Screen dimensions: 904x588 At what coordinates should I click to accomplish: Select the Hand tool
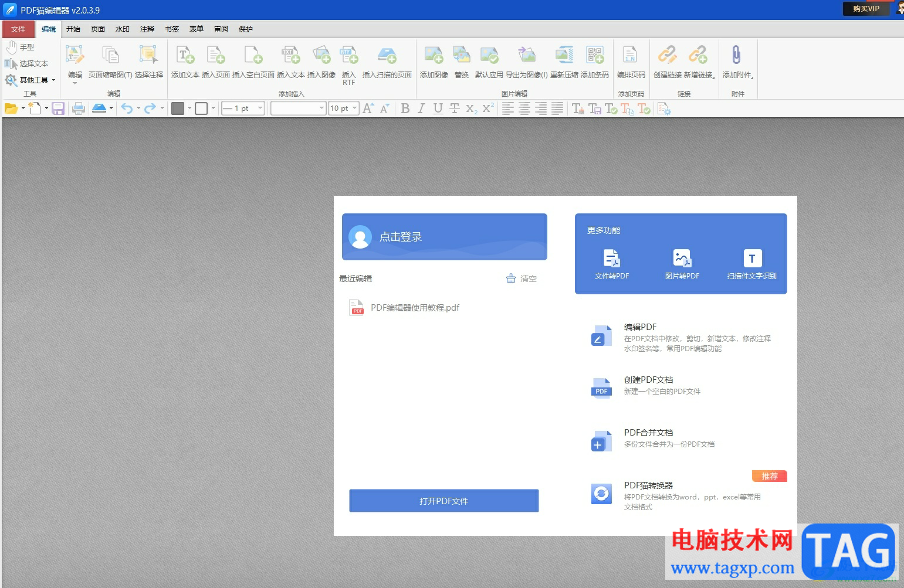tap(21, 47)
